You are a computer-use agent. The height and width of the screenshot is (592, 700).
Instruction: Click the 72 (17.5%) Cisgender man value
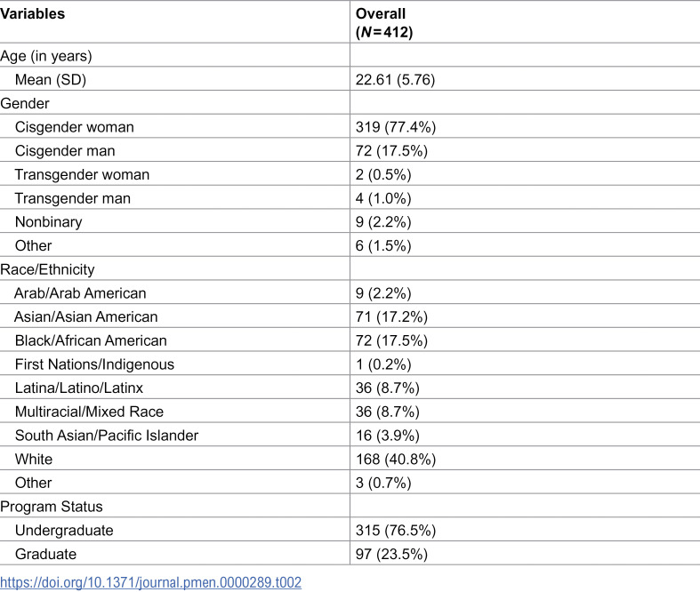(391, 151)
